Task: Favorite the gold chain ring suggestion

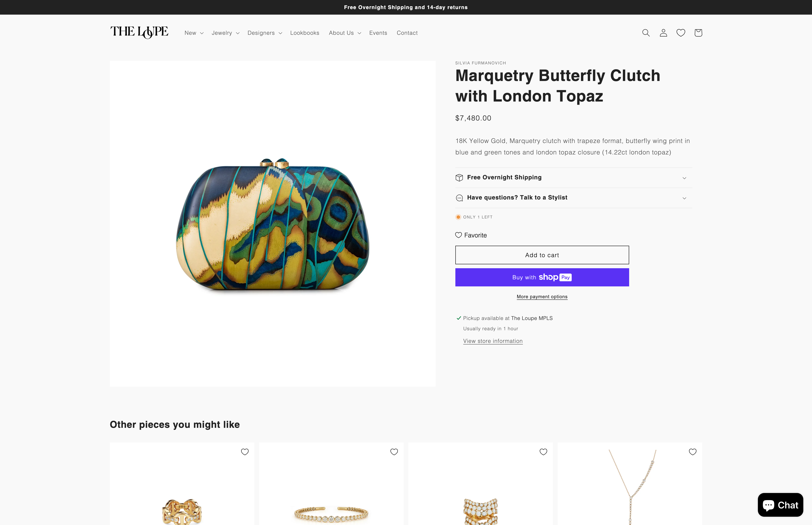Action: click(245, 452)
